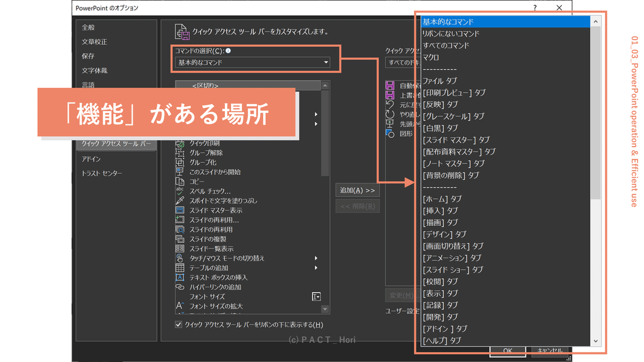Click the question mark help icon in title bar

click(x=535, y=8)
